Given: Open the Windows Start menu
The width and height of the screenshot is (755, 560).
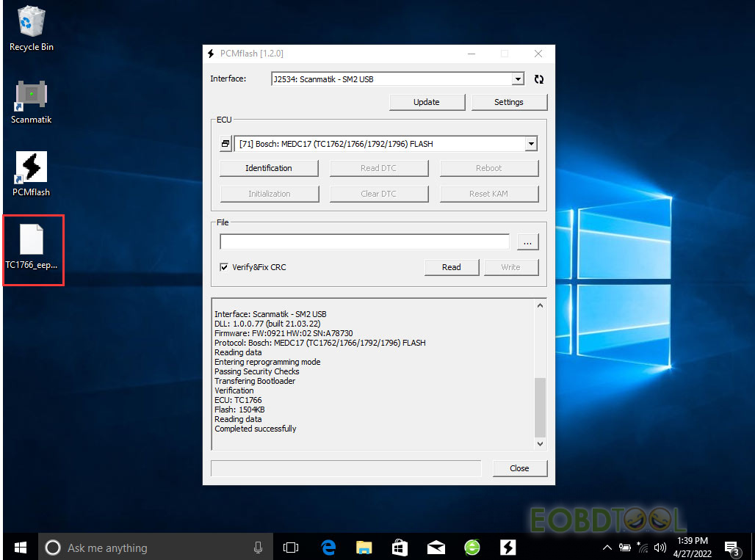Looking at the screenshot, I should [20, 548].
